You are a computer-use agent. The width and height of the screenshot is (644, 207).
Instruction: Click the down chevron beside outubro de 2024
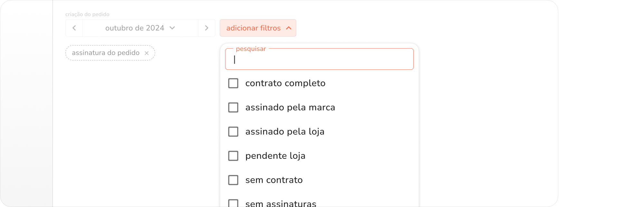pyautogui.click(x=172, y=28)
